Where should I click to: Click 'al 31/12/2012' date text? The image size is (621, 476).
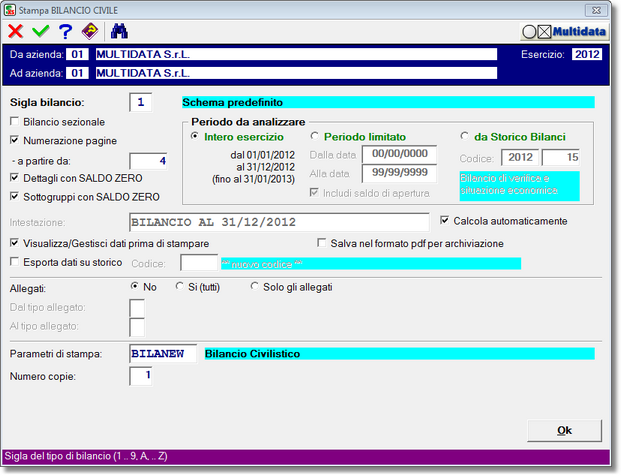(265, 167)
